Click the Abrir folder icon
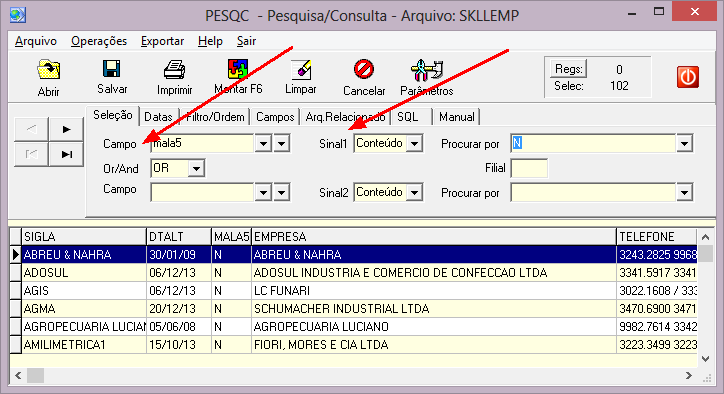724x394 pixels. tap(48, 70)
